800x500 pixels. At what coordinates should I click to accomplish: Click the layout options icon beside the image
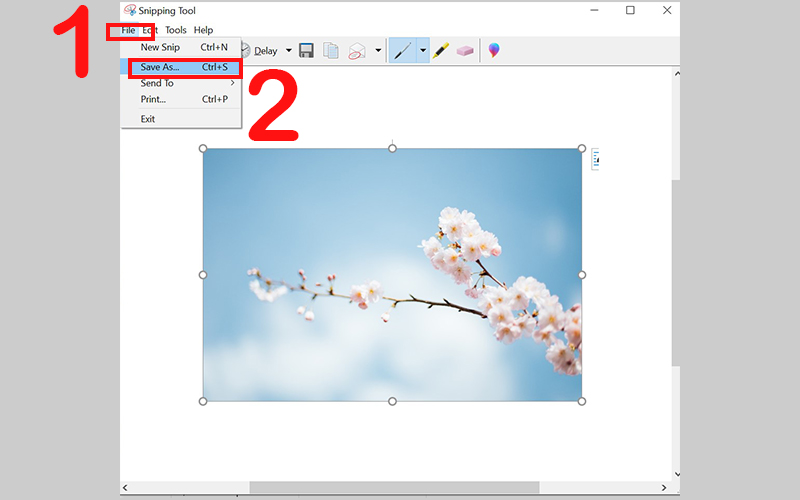pos(595,159)
